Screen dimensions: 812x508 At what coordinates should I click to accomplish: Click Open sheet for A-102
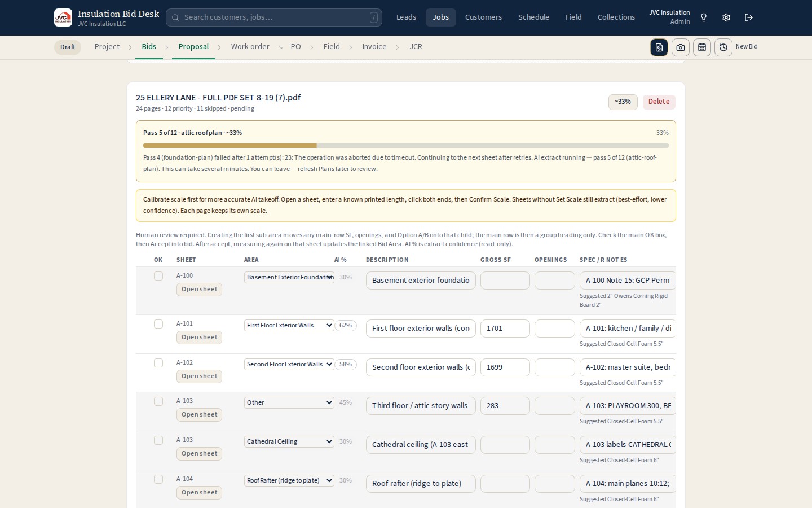(199, 376)
